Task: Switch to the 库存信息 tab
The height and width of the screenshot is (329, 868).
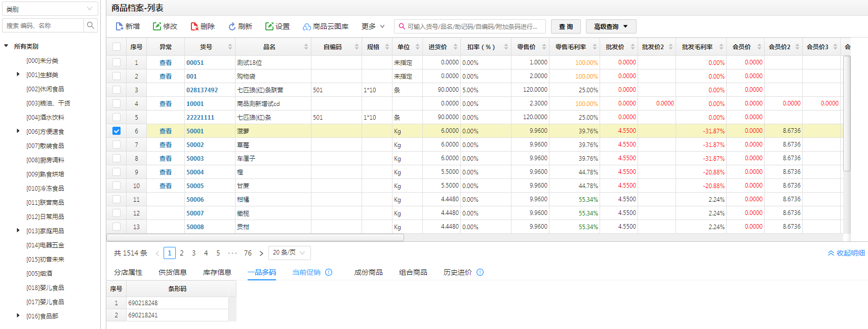Action: point(217,272)
